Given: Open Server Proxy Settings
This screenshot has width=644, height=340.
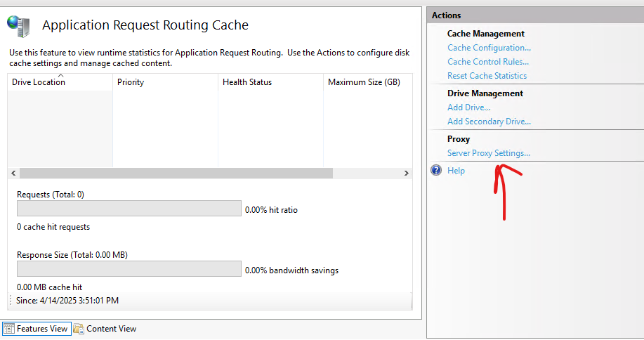Looking at the screenshot, I should coord(489,153).
